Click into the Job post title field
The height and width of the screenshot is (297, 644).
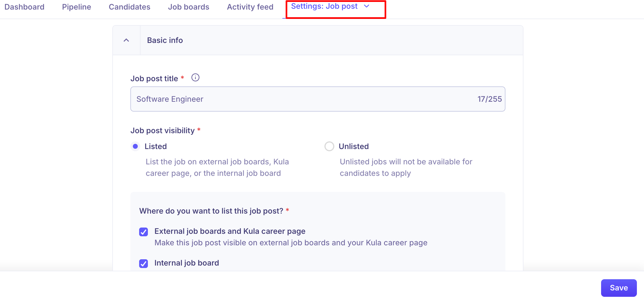point(301,99)
